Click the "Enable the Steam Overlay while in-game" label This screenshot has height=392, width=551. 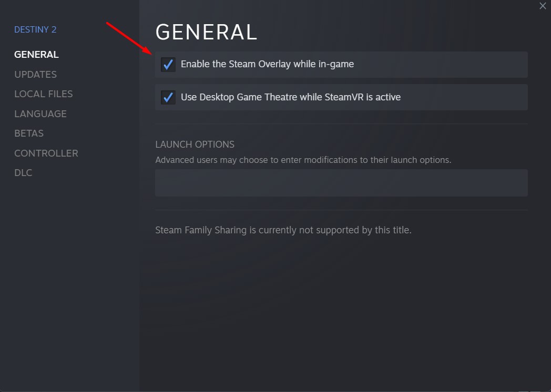[x=267, y=64]
